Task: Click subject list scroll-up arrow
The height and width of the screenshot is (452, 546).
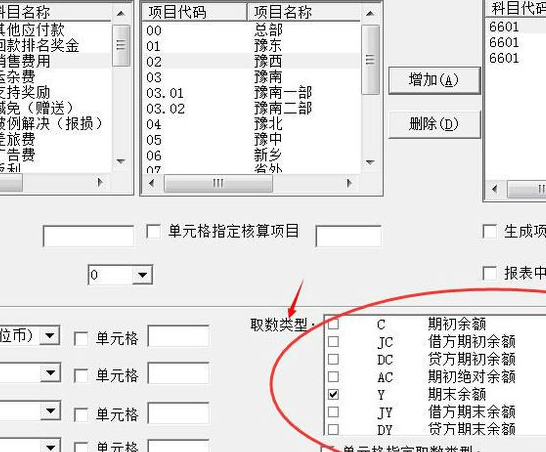Action: click(121, 14)
